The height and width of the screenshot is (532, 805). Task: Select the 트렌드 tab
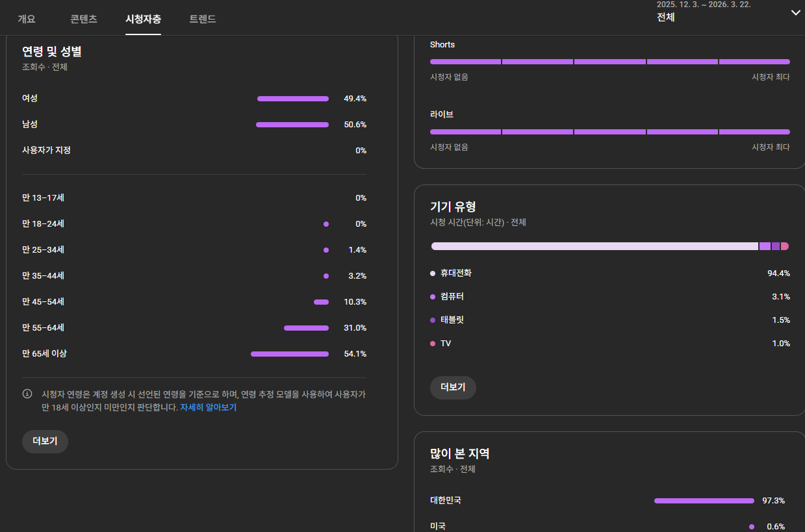pos(203,19)
